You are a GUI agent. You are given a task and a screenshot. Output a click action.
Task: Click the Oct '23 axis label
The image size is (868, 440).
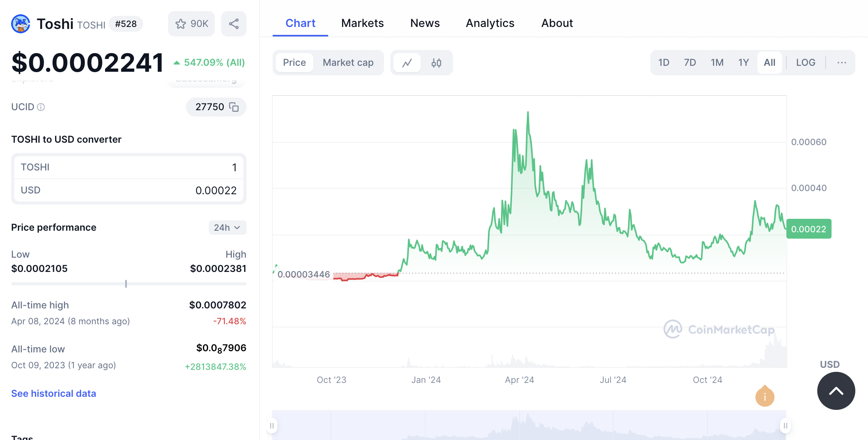[x=331, y=380]
